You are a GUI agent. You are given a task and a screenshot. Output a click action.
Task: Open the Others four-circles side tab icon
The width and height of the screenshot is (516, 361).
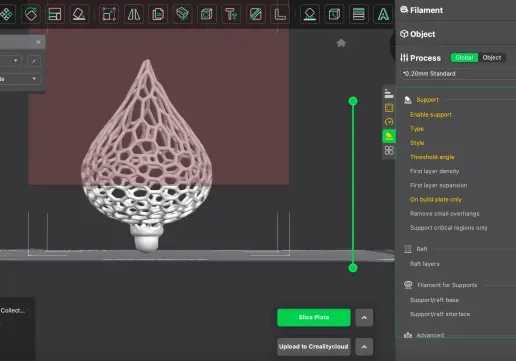coord(389,150)
